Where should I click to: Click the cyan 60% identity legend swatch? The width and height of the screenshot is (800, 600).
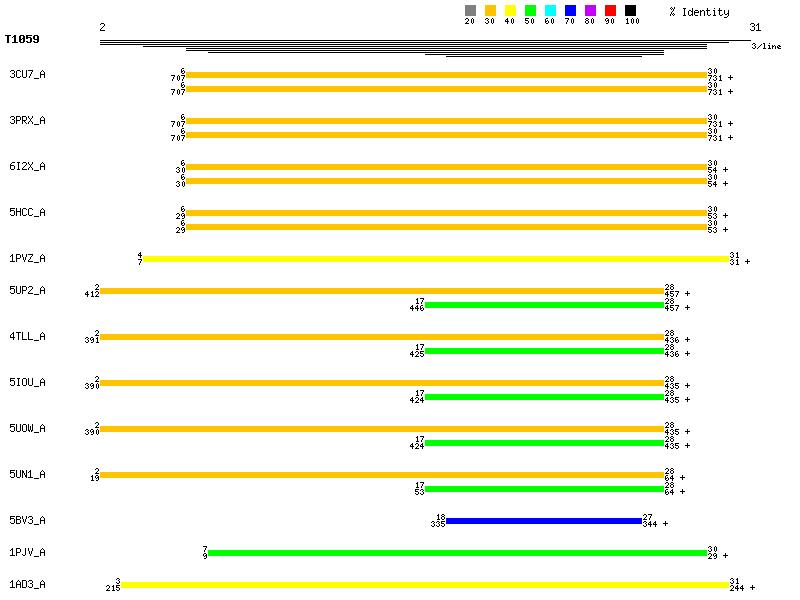pyautogui.click(x=550, y=11)
